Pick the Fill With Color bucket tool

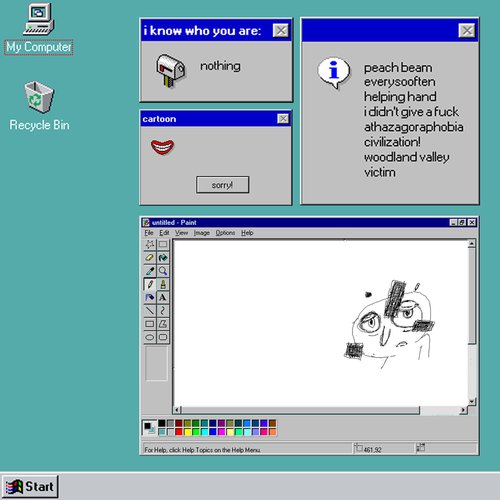(x=163, y=258)
